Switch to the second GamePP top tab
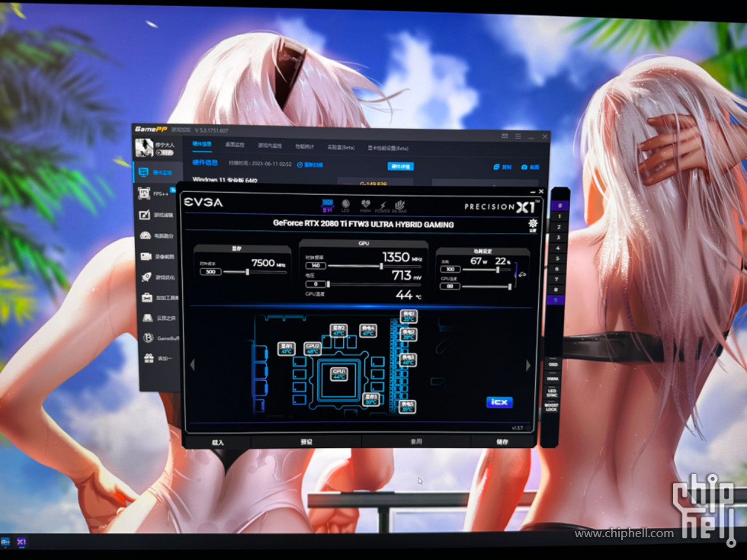Viewport: 747px width, 560px height. pos(235,145)
